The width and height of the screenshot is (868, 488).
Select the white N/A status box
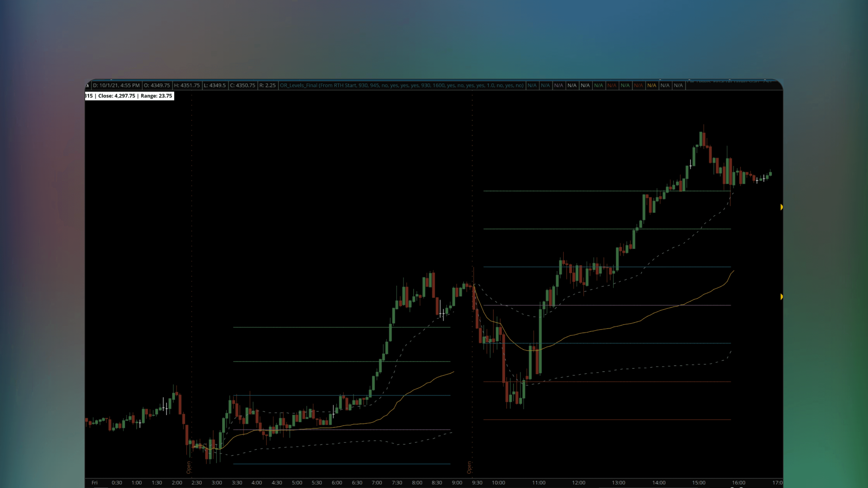point(572,85)
